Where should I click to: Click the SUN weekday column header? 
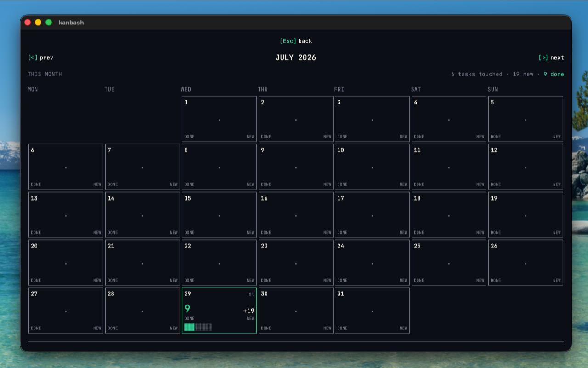(x=492, y=89)
